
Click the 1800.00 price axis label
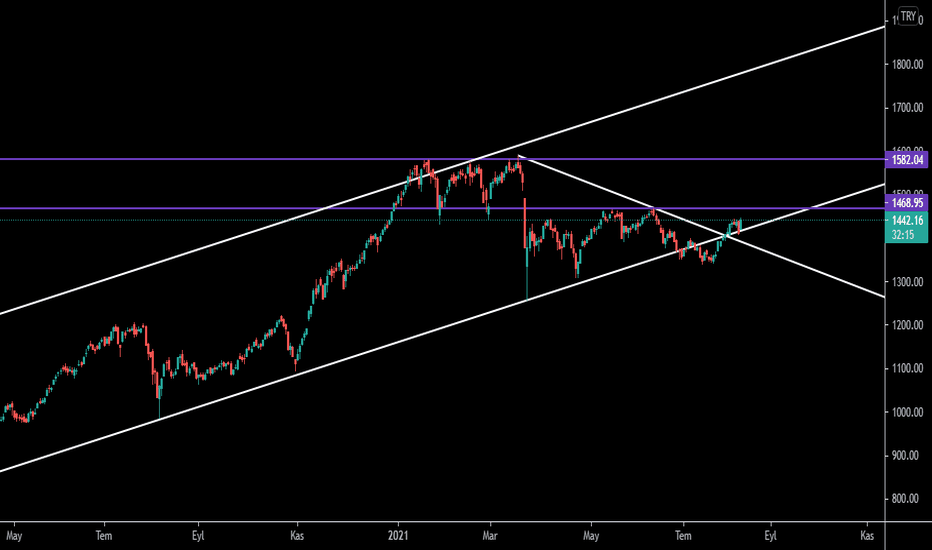coord(907,64)
